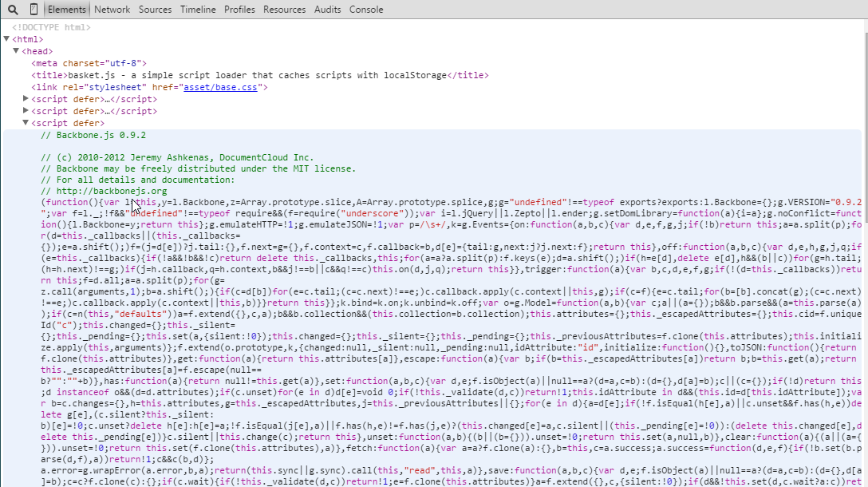Open the Network tab
The width and height of the screenshot is (868, 487).
tap(112, 10)
